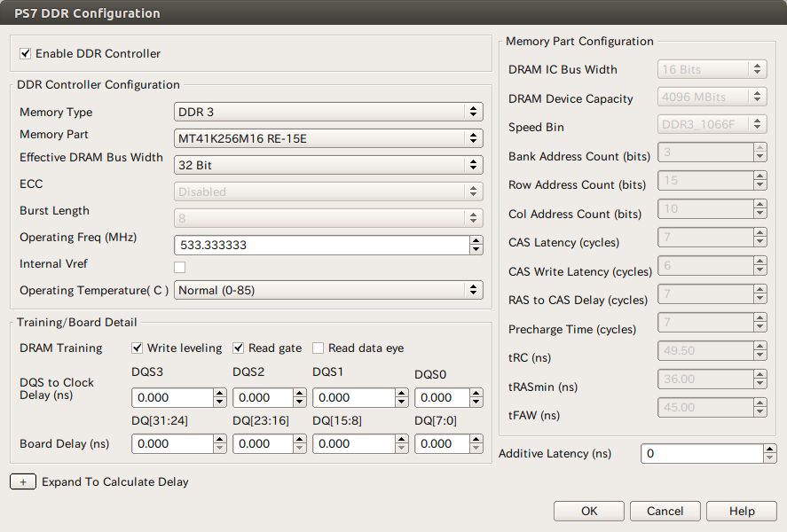Decrease DQ[31:24] board delay with down arrow
Screen dimensions: 787x532
[x=220, y=449]
